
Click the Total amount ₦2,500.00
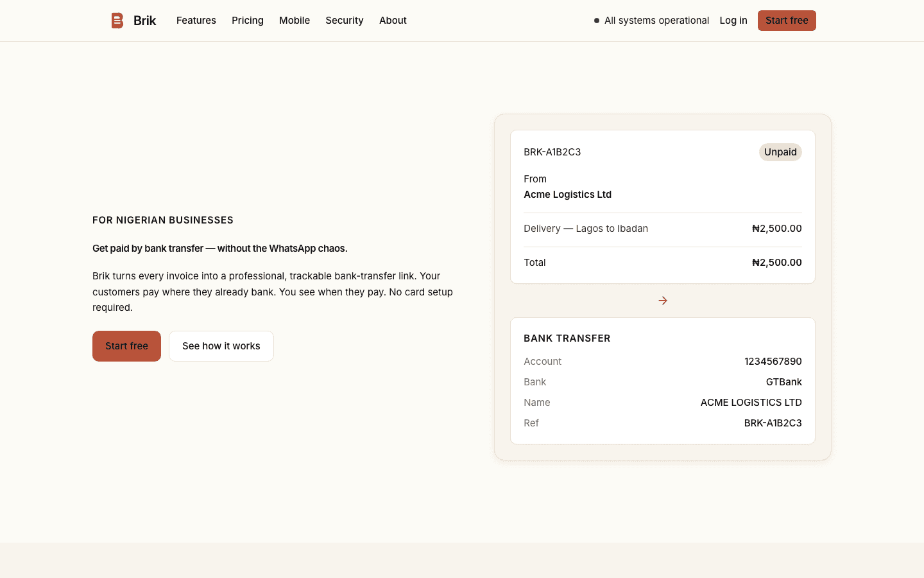point(777,263)
